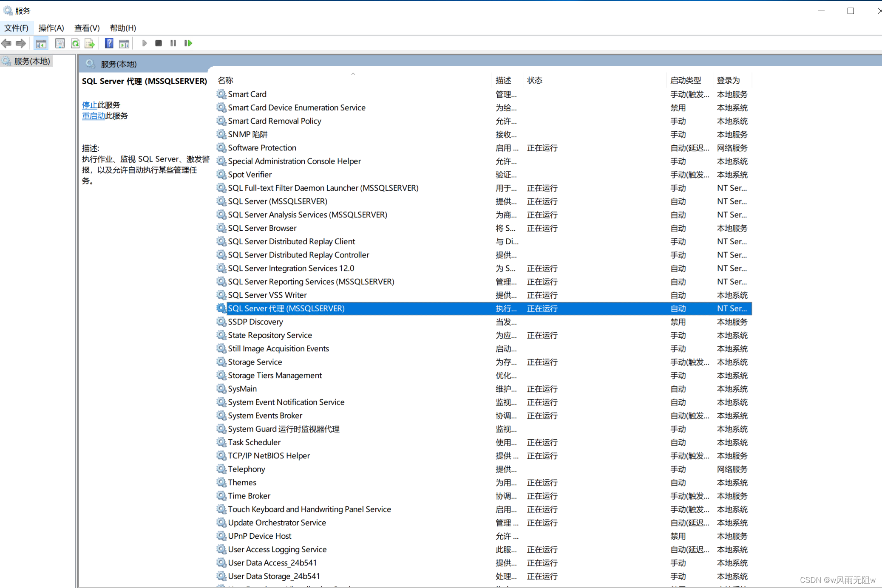Click the Export List toolbar icon
This screenshot has width=882, height=588.
90,43
